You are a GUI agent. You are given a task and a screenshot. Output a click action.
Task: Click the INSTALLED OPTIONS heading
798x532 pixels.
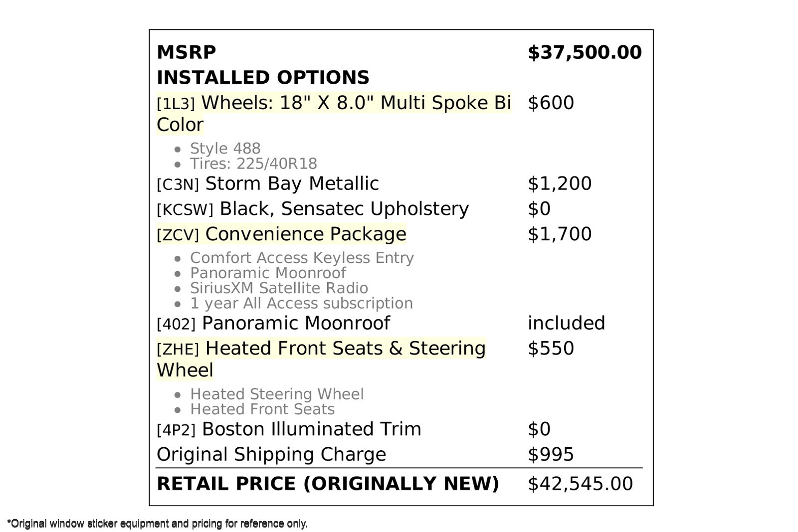coord(263,78)
